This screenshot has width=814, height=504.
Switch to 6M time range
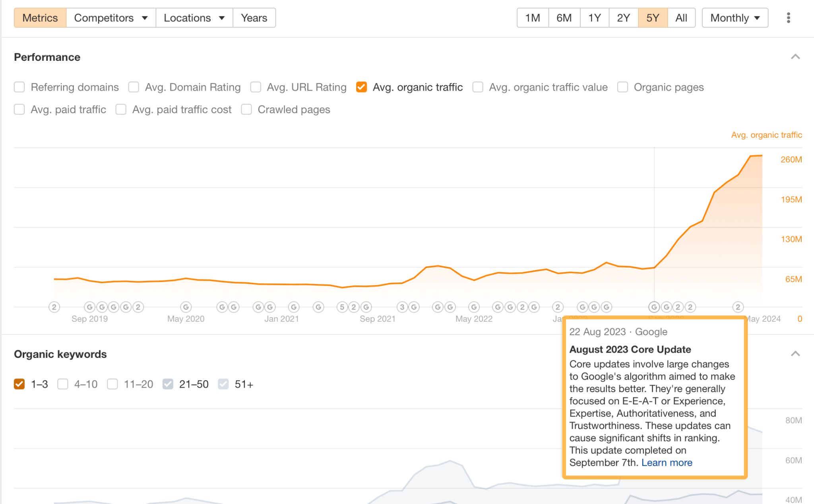(562, 17)
